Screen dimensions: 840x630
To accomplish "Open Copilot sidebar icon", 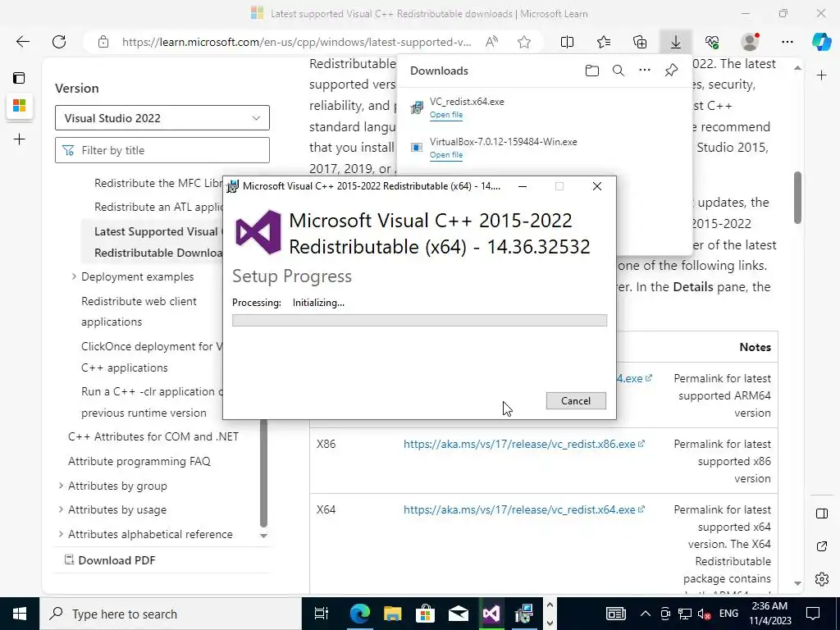I will pos(821,42).
